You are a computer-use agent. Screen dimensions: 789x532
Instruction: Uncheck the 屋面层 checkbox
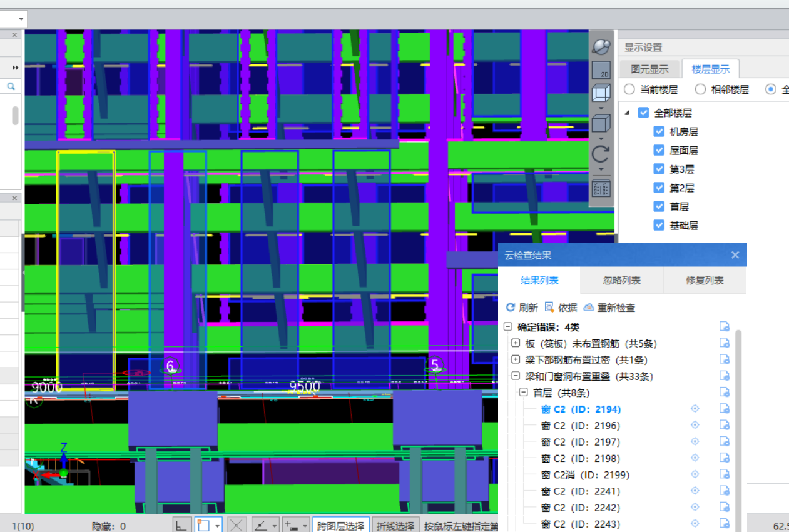pyautogui.click(x=659, y=151)
